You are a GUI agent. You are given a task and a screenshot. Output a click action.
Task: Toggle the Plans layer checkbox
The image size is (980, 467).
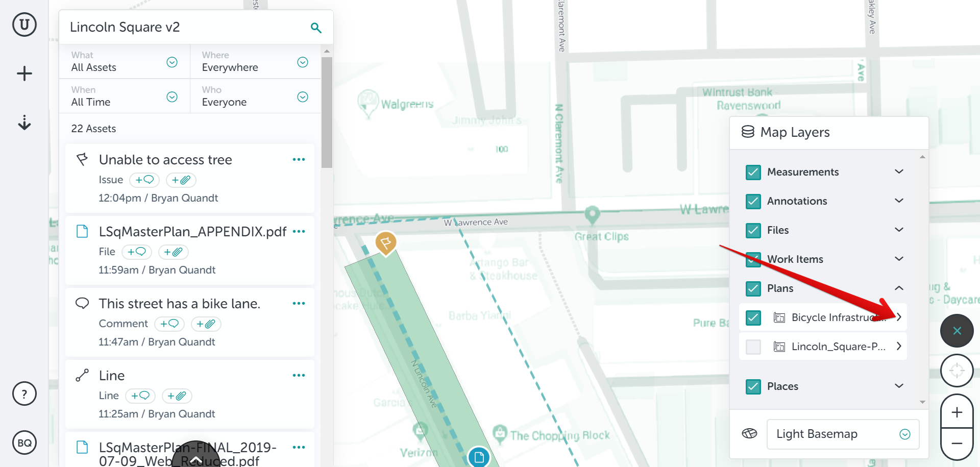[753, 289]
